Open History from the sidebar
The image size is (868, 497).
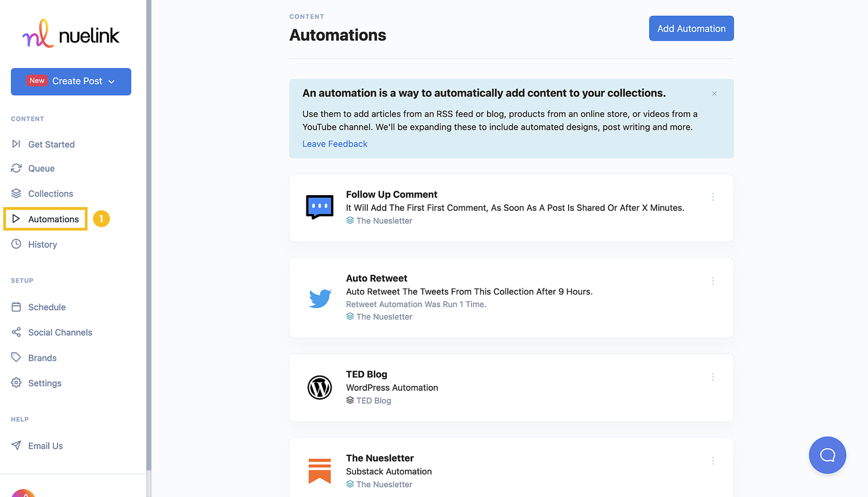click(42, 244)
